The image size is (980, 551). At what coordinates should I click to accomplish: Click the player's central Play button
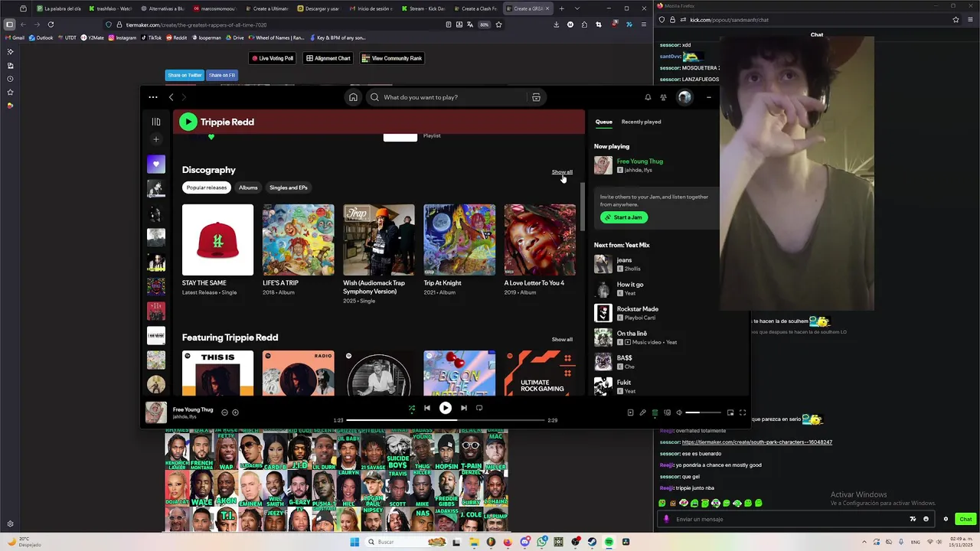(x=445, y=408)
